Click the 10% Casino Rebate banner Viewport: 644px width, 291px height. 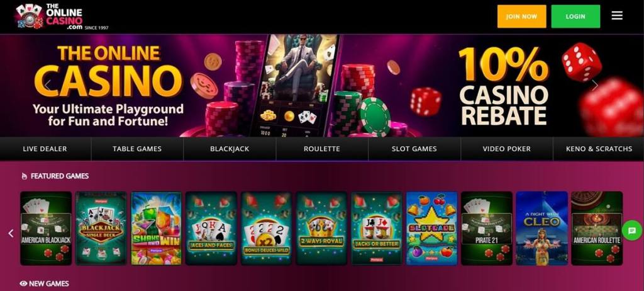coord(503,86)
